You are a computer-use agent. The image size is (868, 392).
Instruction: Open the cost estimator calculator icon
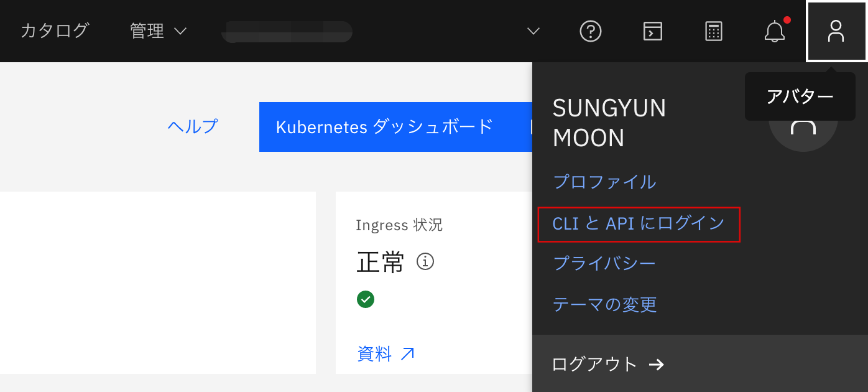pos(714,31)
